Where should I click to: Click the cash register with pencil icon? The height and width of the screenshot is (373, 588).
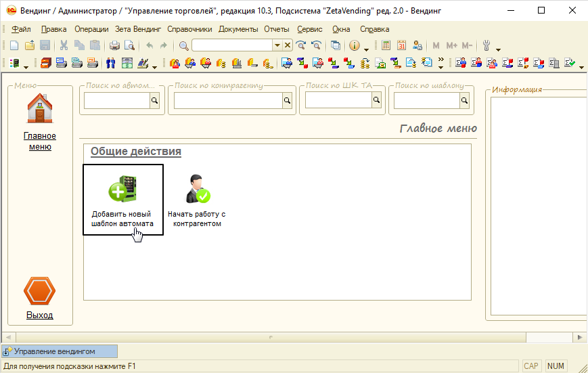(x=143, y=63)
